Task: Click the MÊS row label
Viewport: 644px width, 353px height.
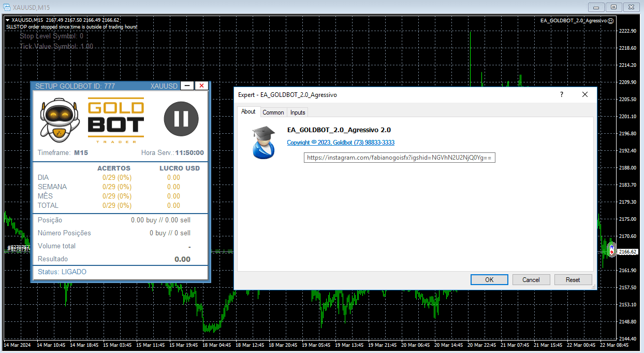Action: click(45, 196)
